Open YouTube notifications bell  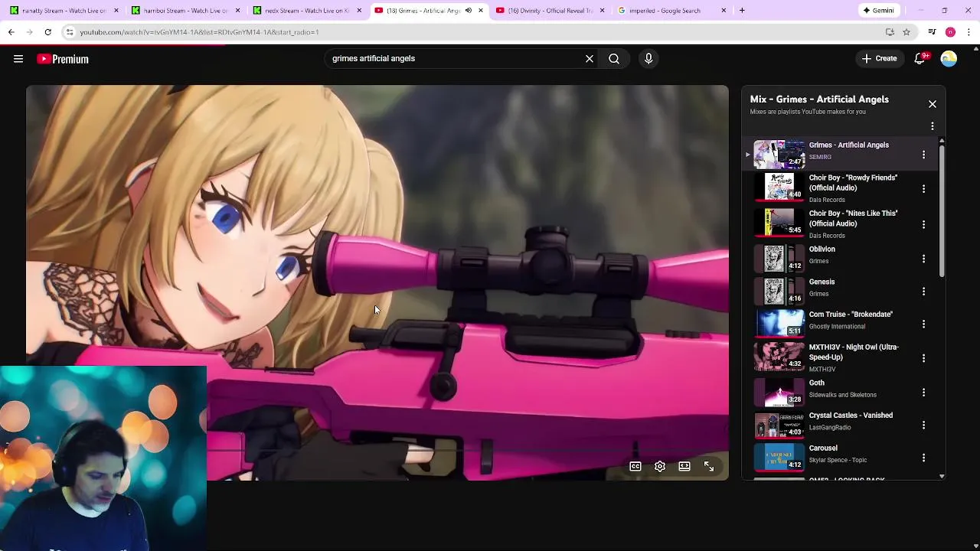[920, 58]
